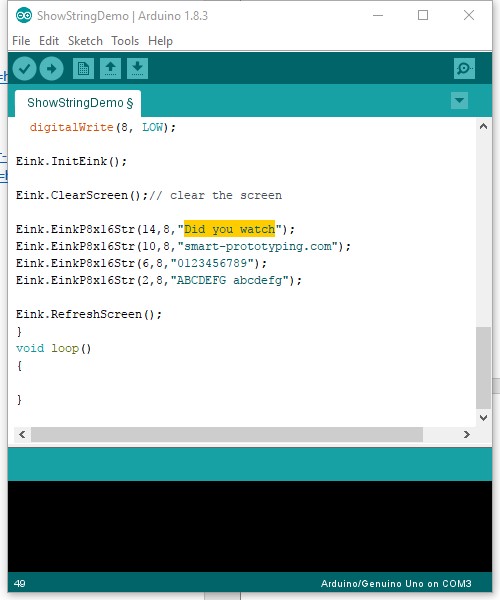Create a new sketch with the New icon
Viewport: 500px width, 600px height.
coord(83,69)
